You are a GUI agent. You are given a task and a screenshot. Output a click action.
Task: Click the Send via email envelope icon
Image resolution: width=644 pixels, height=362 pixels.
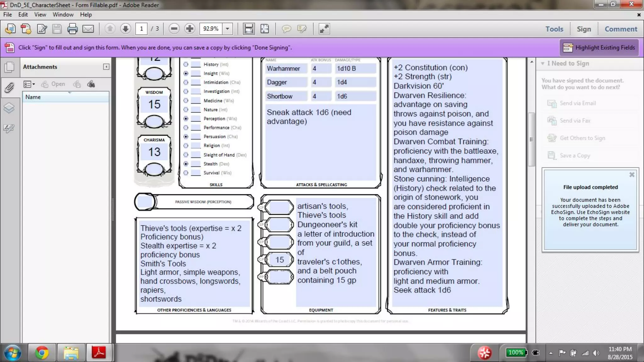click(88, 29)
